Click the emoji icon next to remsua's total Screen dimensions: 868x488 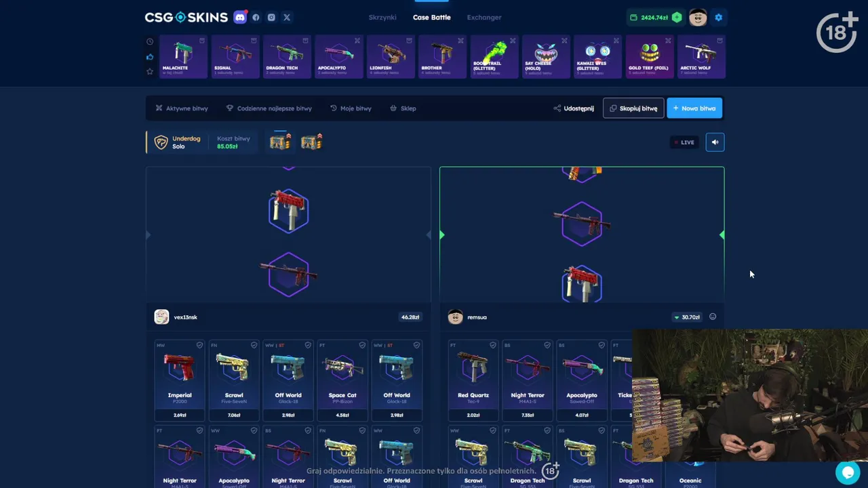713,317
